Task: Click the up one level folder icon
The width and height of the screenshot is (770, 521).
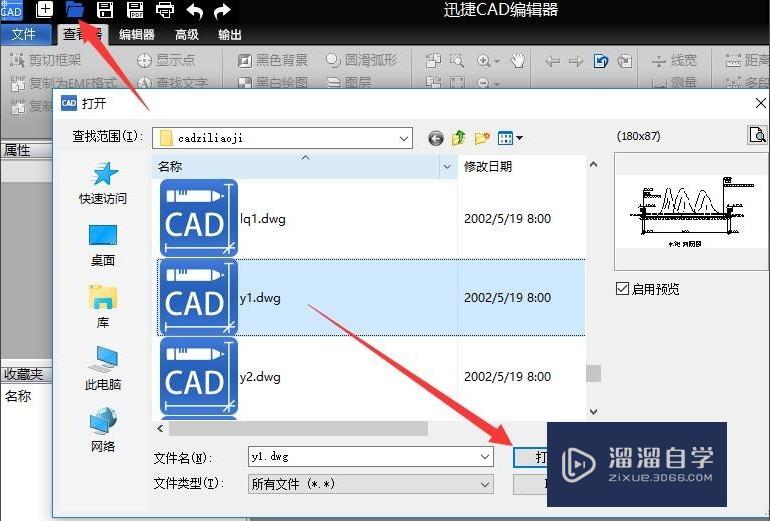Action: [459, 138]
